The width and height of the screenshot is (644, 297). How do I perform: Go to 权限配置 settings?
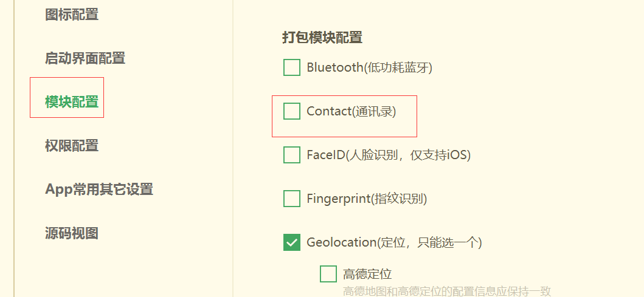(72, 146)
